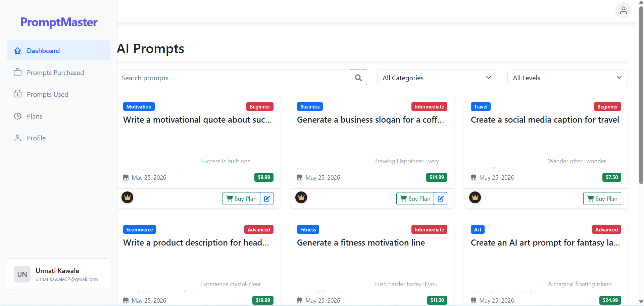This screenshot has width=644, height=306.
Task: Click the Intermediate badge on Fitness card
Action: [429, 229]
